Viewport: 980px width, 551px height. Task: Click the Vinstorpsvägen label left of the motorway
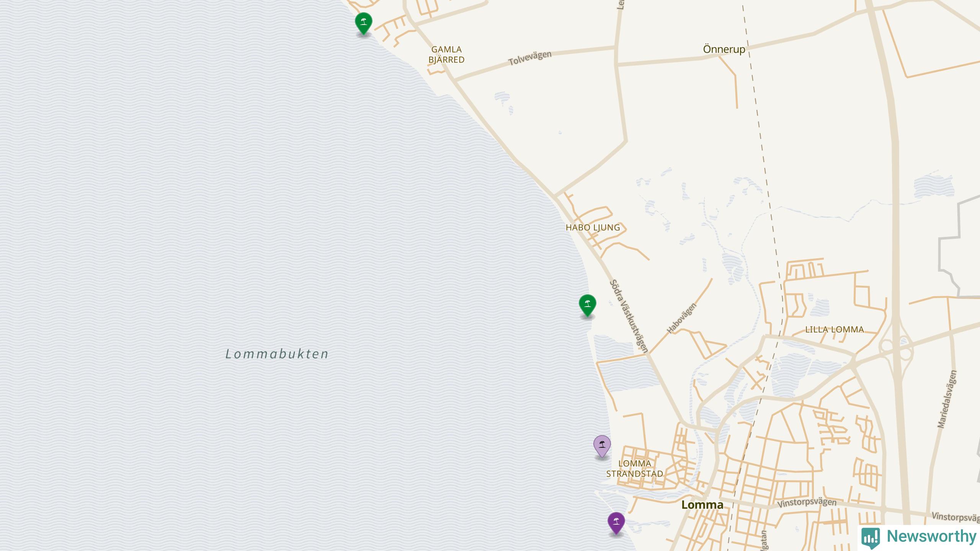[807, 502]
